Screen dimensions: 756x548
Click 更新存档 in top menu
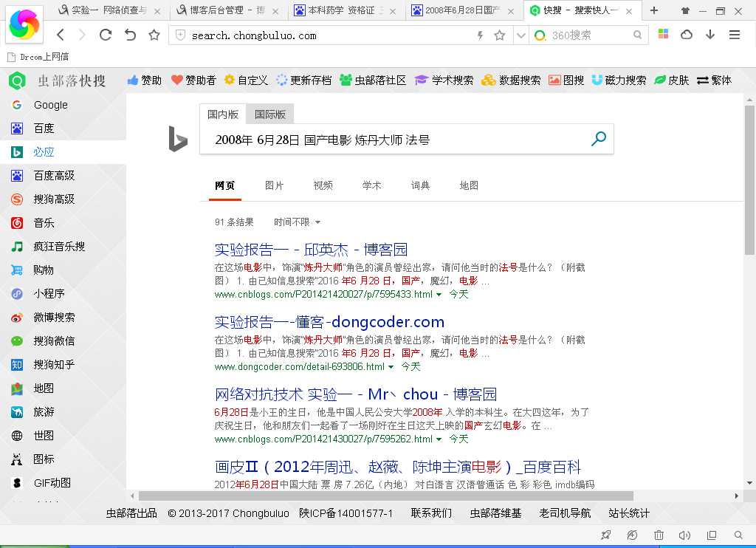303,80
